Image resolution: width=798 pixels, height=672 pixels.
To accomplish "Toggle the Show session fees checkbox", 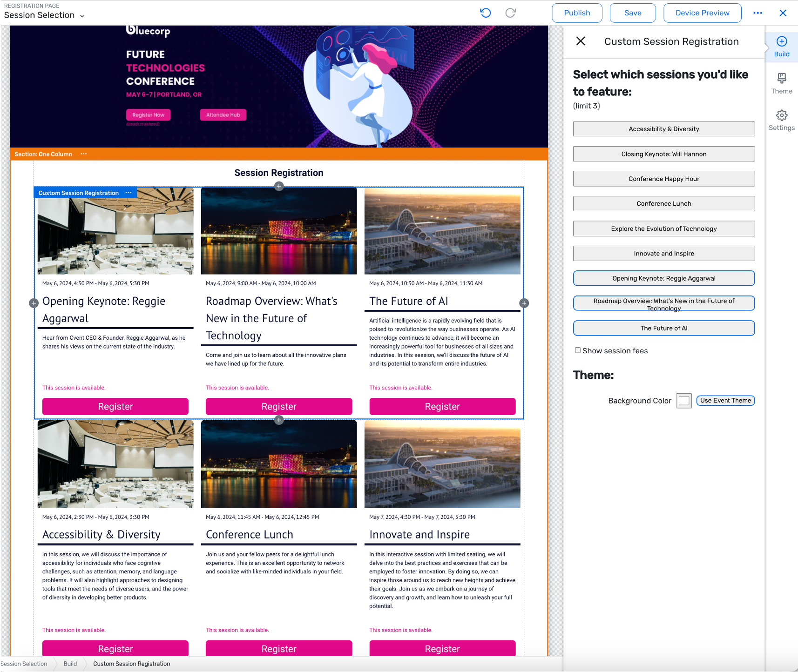I will pos(578,350).
